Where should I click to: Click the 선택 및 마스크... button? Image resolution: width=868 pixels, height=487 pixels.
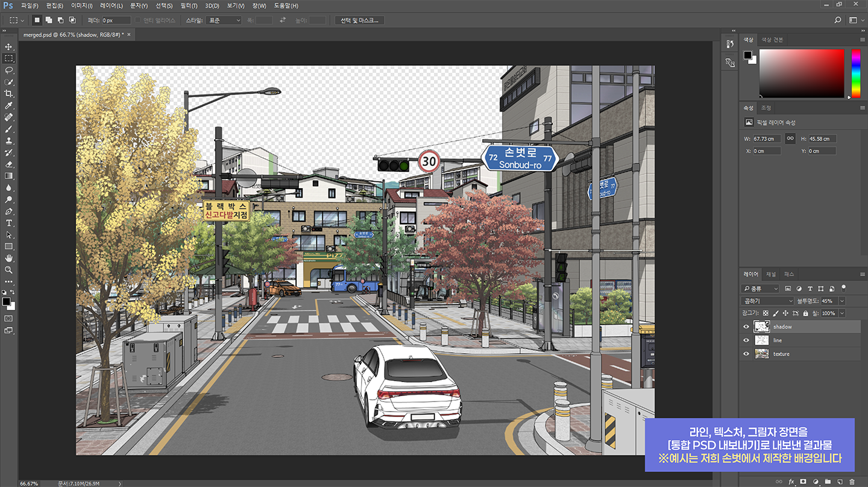pos(359,20)
